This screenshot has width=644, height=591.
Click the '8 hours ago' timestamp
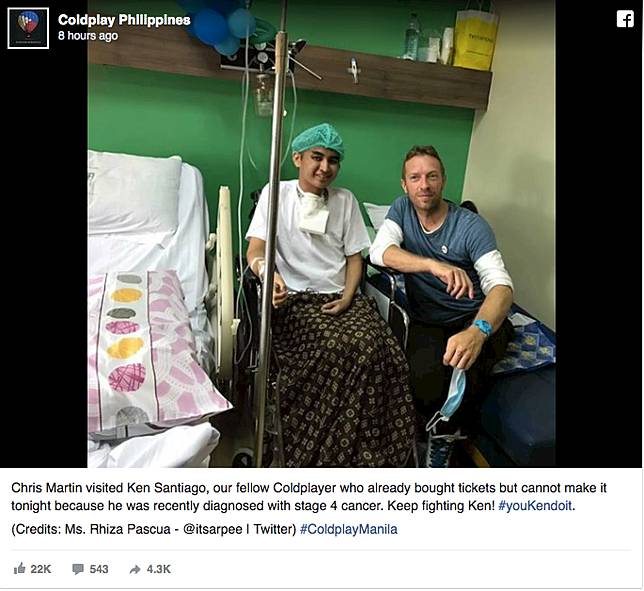tap(88, 36)
